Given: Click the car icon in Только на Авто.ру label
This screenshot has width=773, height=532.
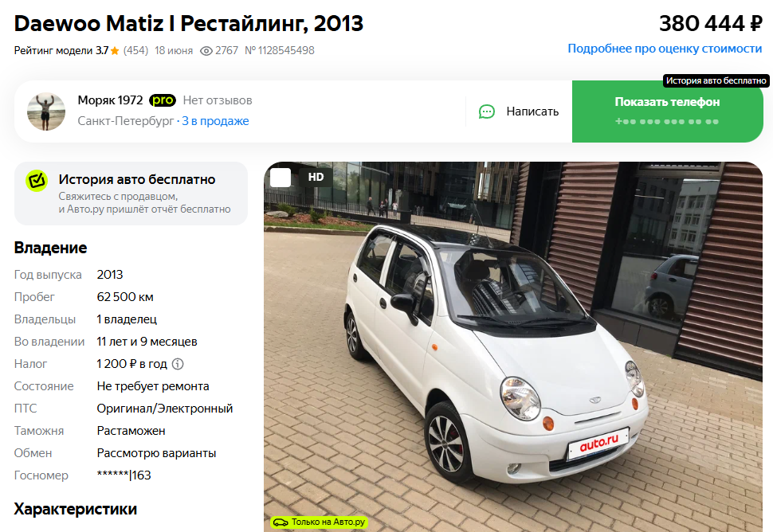Looking at the screenshot, I should (x=281, y=522).
